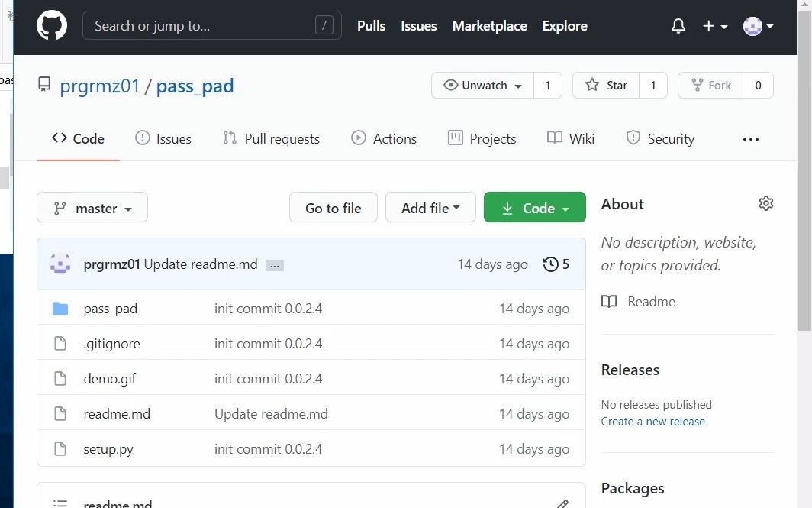
Task: Open commit history clock icon
Action: (550, 264)
